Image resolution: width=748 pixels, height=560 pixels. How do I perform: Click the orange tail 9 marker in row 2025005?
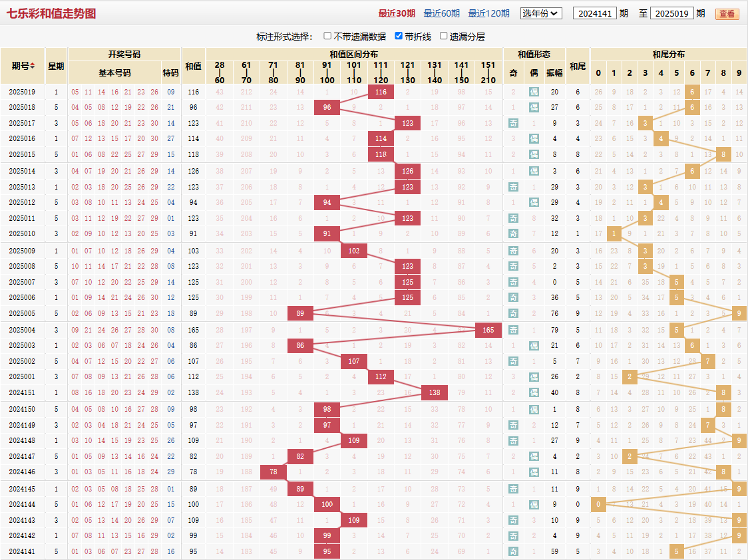point(739,313)
